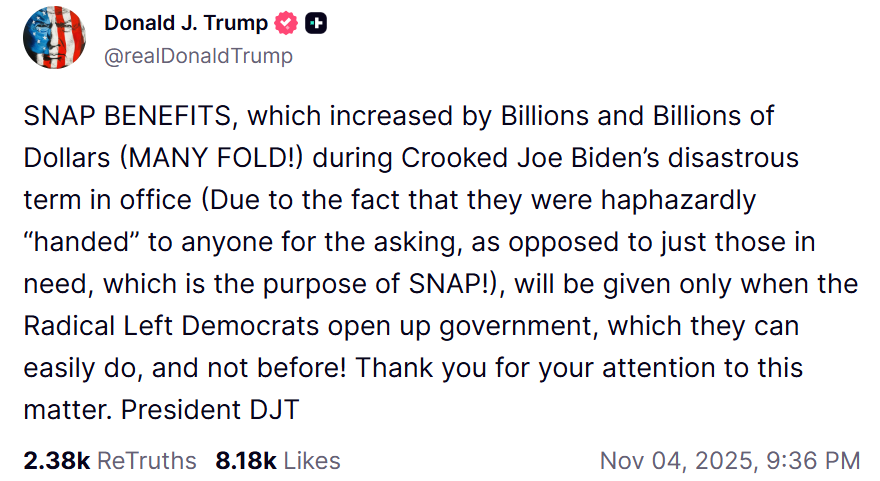880x481 pixels.
Task: Click the red verified checkmark badge
Action: [287, 23]
